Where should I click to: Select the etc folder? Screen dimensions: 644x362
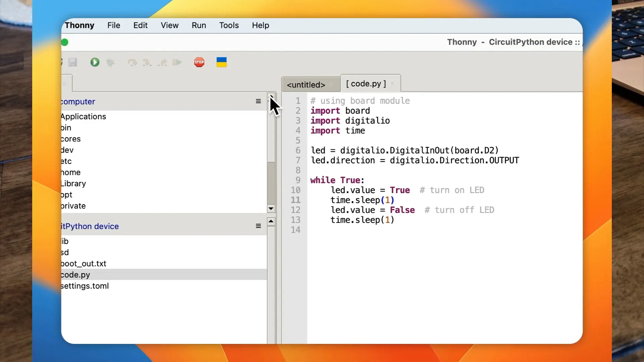point(164,161)
